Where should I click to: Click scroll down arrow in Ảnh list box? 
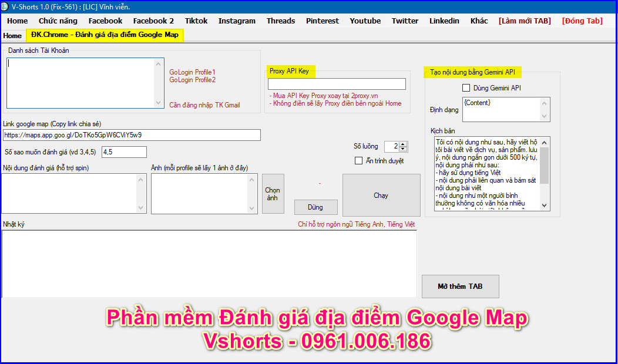252,208
